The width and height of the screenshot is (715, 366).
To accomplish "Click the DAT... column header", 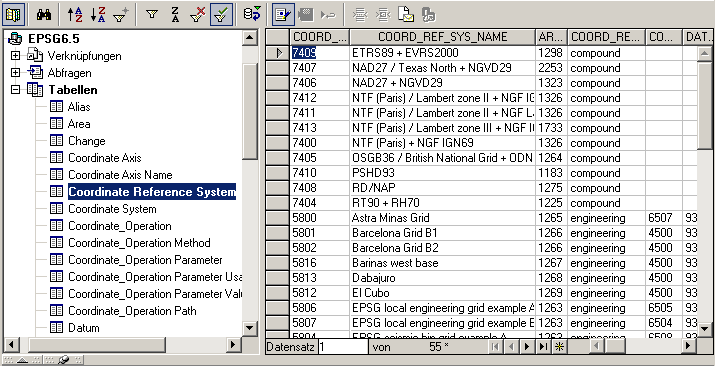I will (698, 37).
